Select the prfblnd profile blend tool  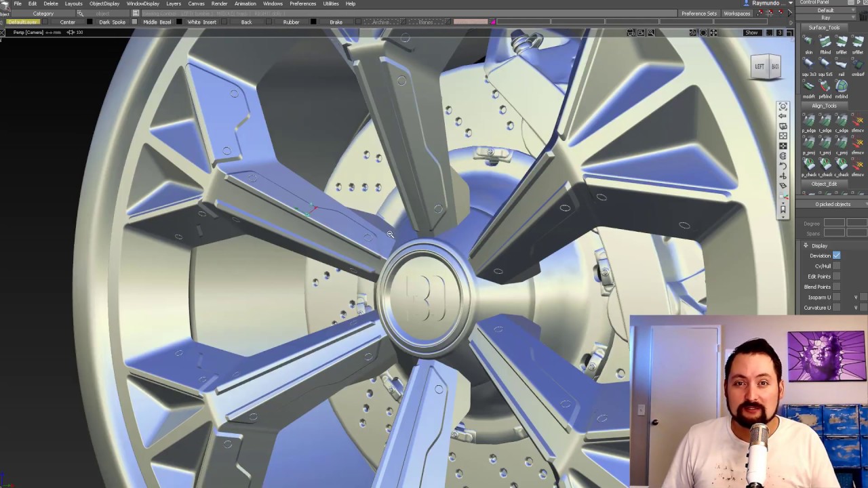825,88
